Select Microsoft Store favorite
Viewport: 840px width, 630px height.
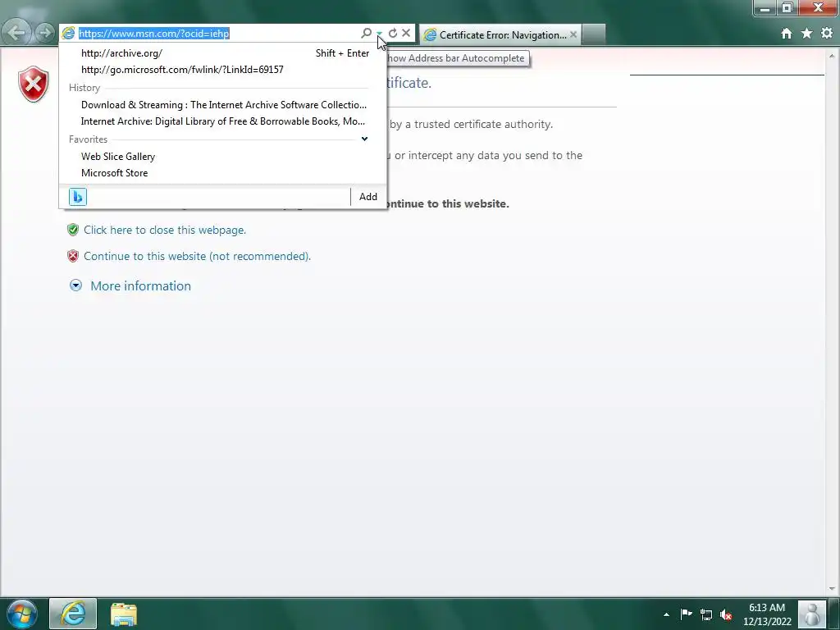(223, 173)
